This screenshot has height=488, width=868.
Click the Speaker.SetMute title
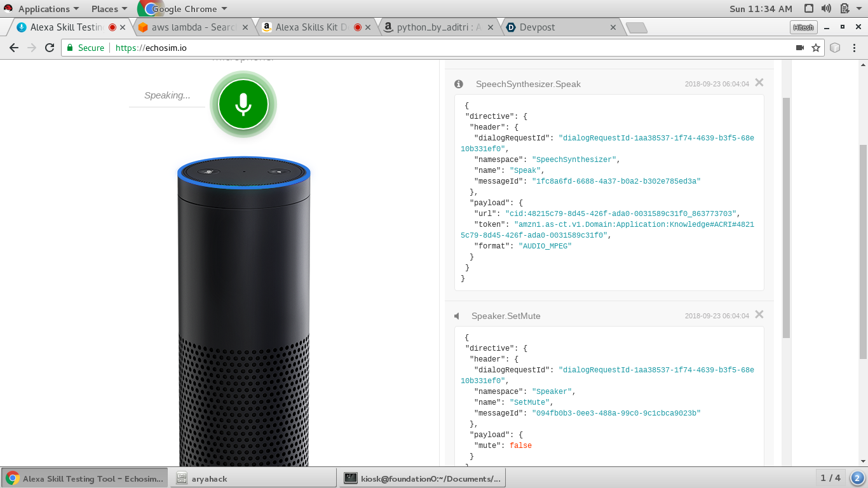click(506, 316)
